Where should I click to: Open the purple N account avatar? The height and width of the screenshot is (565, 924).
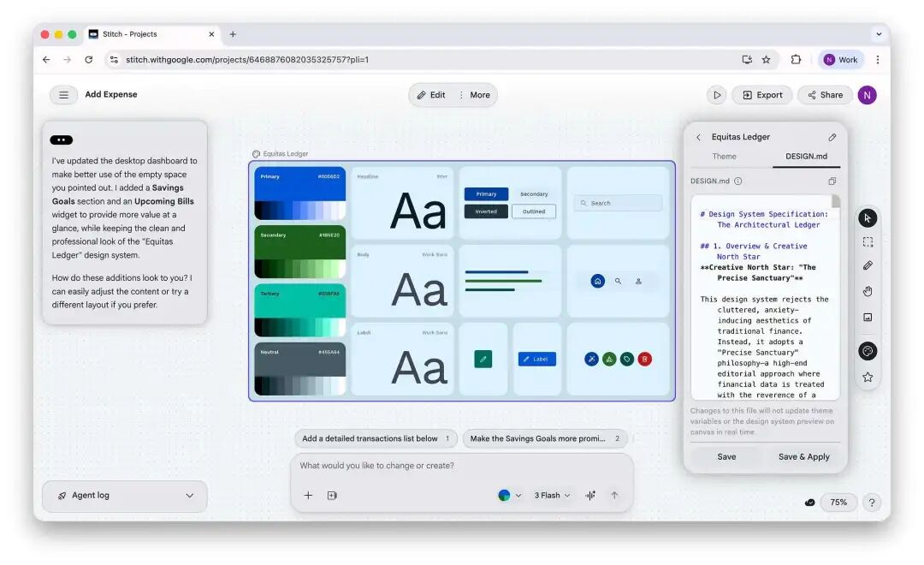pyautogui.click(x=867, y=95)
